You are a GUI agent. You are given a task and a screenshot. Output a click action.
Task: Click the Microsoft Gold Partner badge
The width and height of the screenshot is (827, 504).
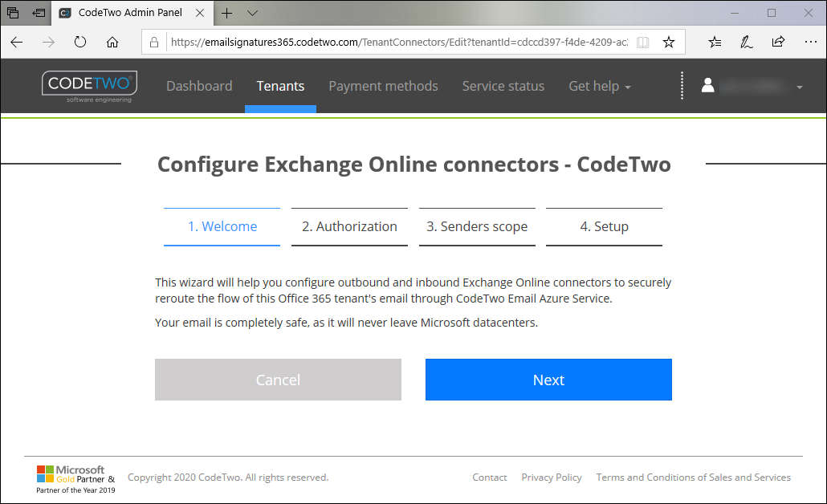tap(75, 478)
